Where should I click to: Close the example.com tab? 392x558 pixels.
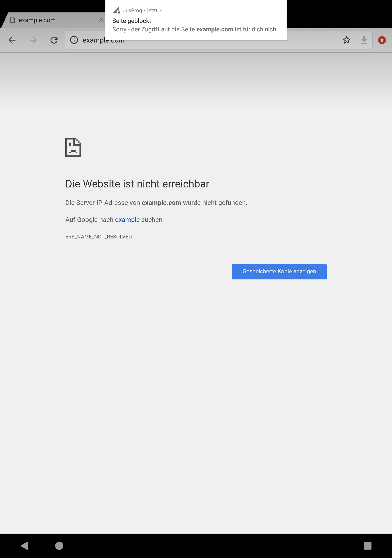[101, 20]
